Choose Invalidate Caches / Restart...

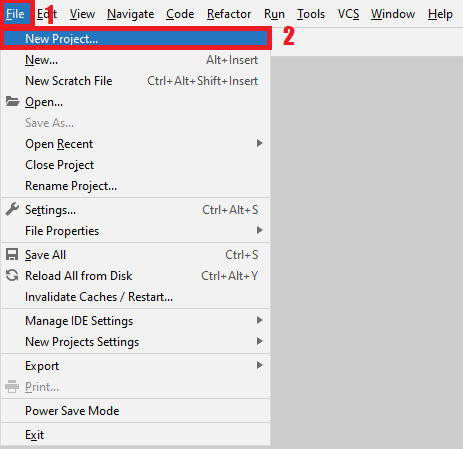point(135,297)
